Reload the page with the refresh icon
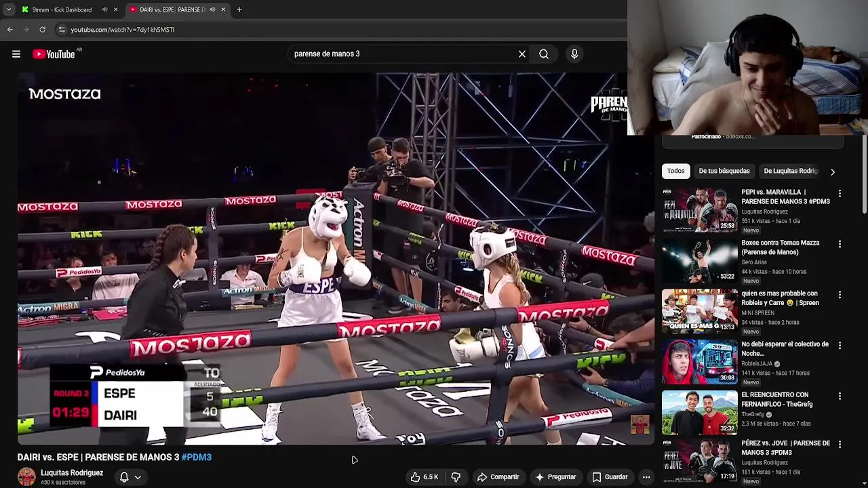868x488 pixels. coord(42,30)
